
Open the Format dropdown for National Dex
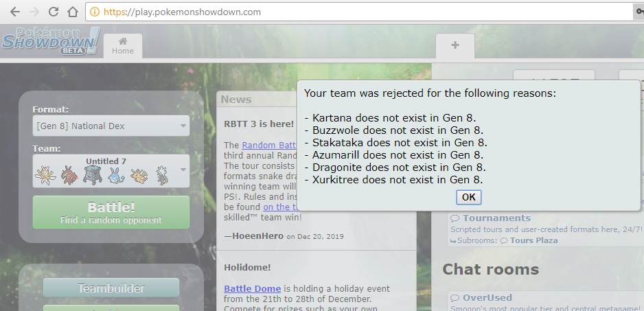coord(111,126)
